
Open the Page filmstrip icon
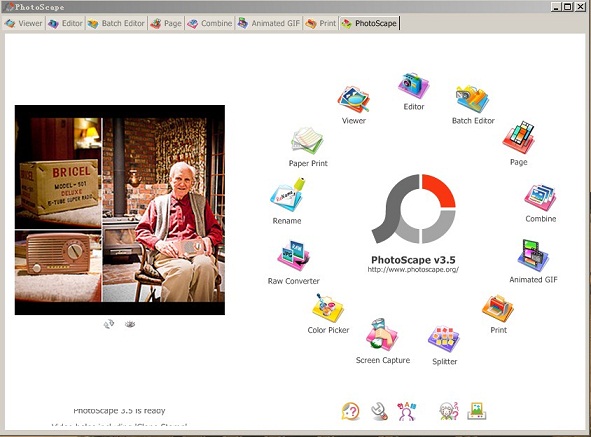point(519,137)
